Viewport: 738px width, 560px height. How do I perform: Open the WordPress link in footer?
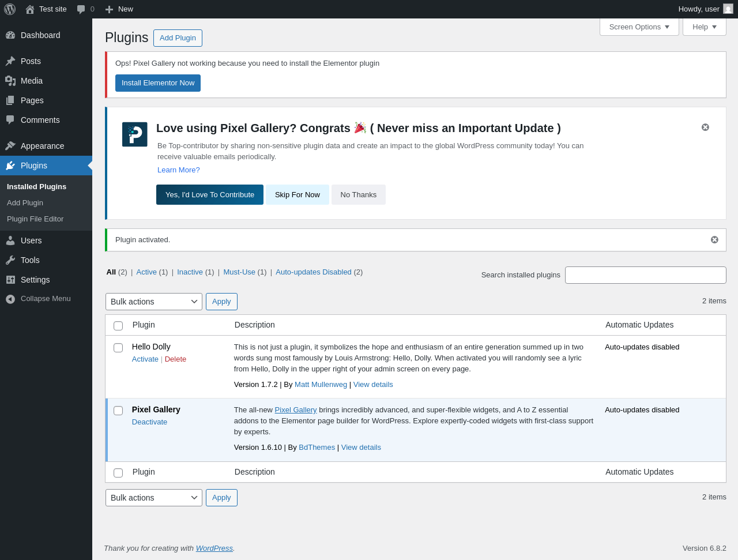[x=214, y=548]
